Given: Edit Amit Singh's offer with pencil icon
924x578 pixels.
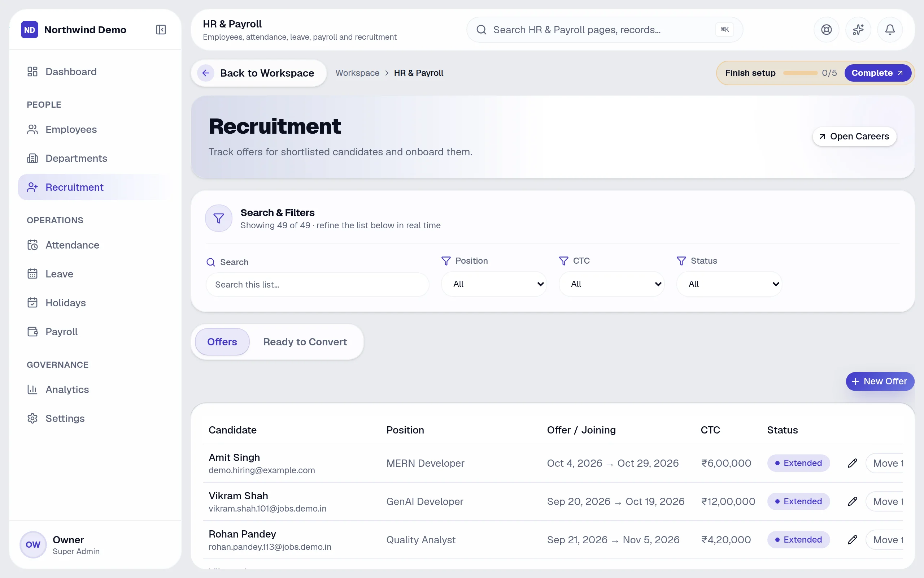Looking at the screenshot, I should [852, 463].
